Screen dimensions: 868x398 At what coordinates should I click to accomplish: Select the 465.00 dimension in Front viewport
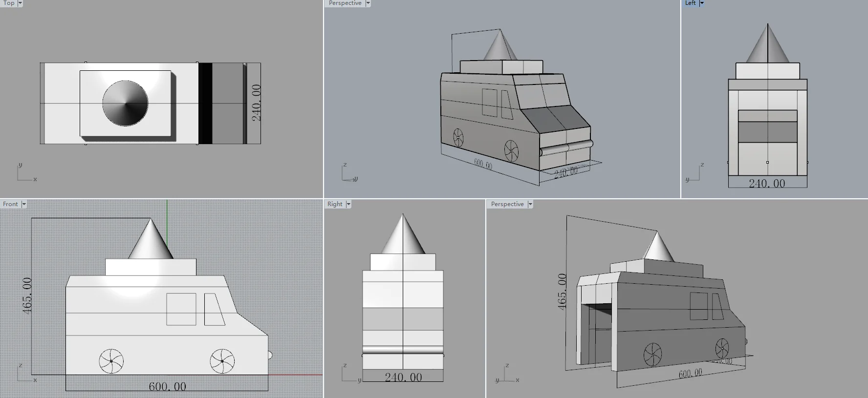[x=26, y=295]
